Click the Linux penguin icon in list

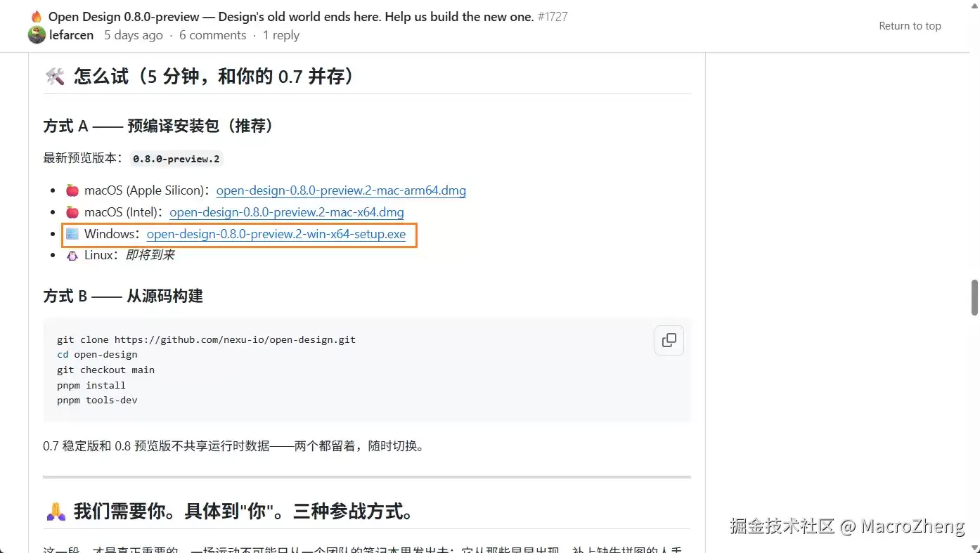coord(72,255)
